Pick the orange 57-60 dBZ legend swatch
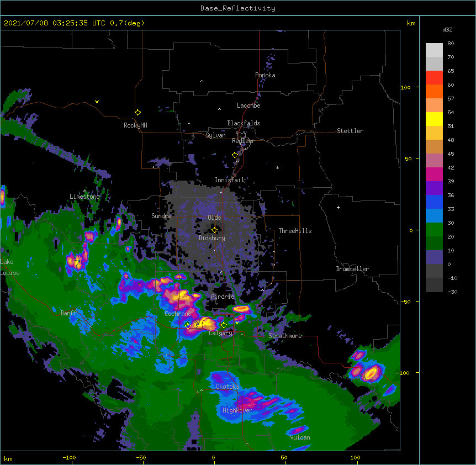Screen dimensions: 476x465 pos(434,91)
